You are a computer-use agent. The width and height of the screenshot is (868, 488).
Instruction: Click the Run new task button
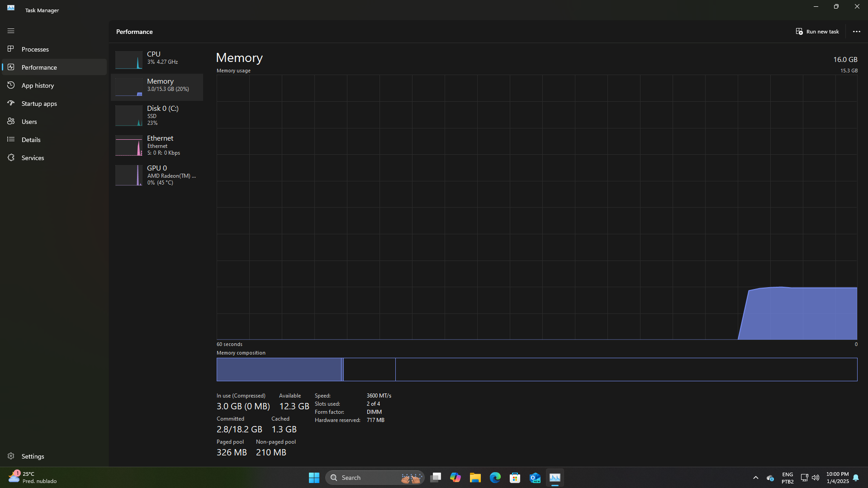[817, 32]
